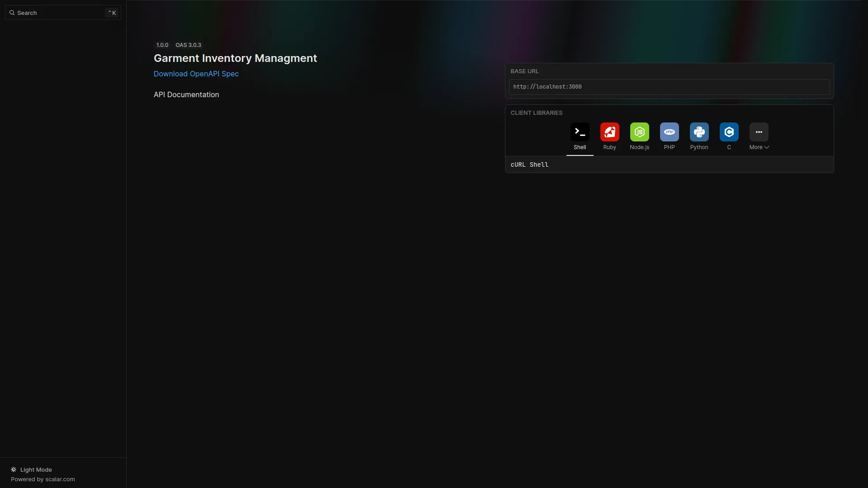Click the Garment Inventory Managment heading
Viewport: 868px width, 488px height.
tap(235, 58)
